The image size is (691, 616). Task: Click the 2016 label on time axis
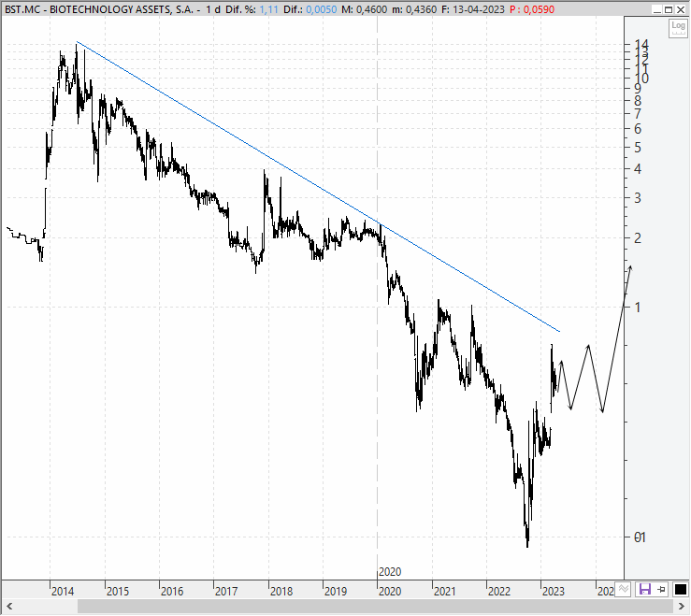pos(172,592)
